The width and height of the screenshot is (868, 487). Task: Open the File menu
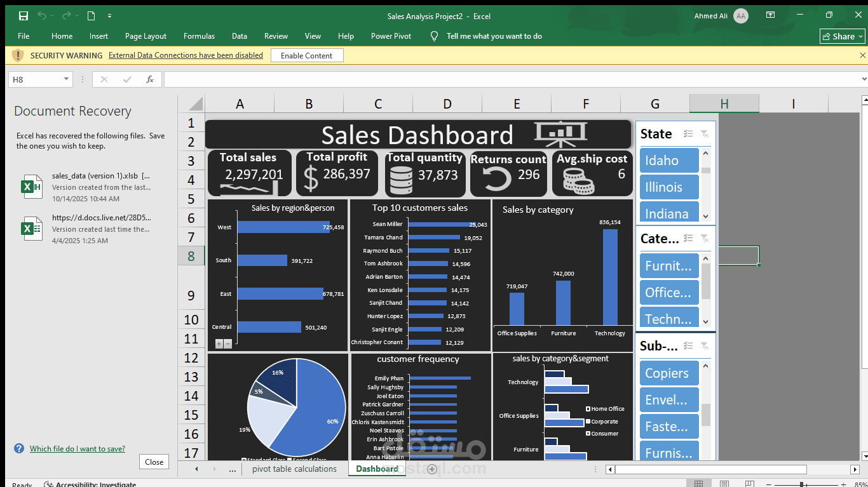coord(24,36)
